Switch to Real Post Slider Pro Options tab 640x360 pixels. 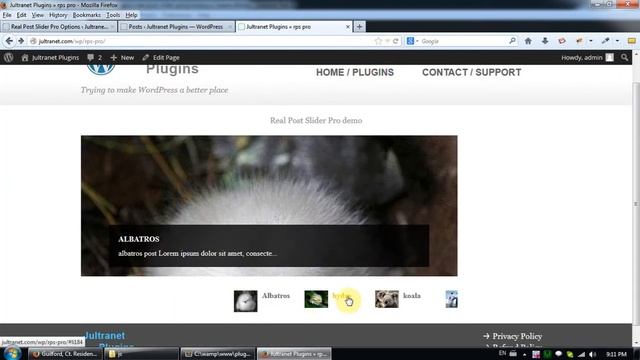[x=59, y=27]
